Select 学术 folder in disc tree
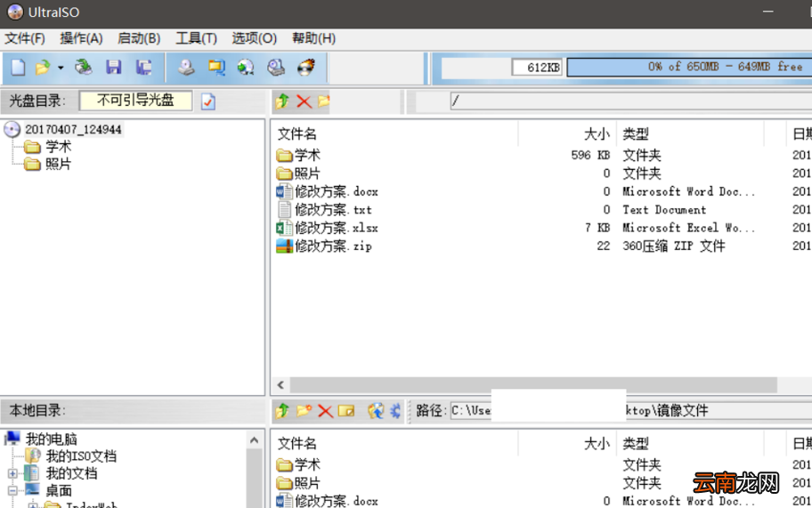This screenshot has width=812, height=508. pos(58,147)
